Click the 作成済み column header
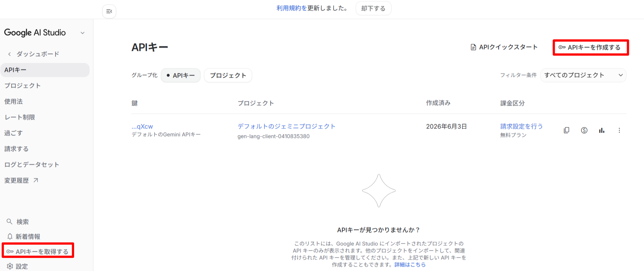 tap(438, 103)
